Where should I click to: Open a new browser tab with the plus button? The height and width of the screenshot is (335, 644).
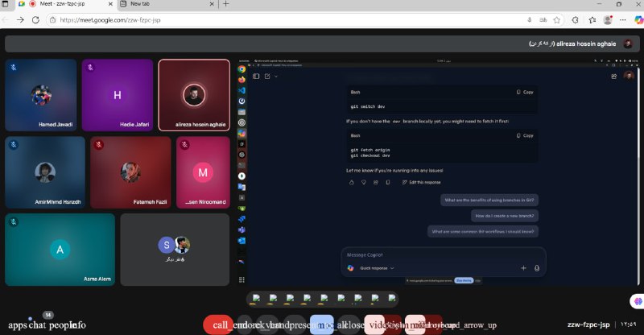[x=226, y=4]
